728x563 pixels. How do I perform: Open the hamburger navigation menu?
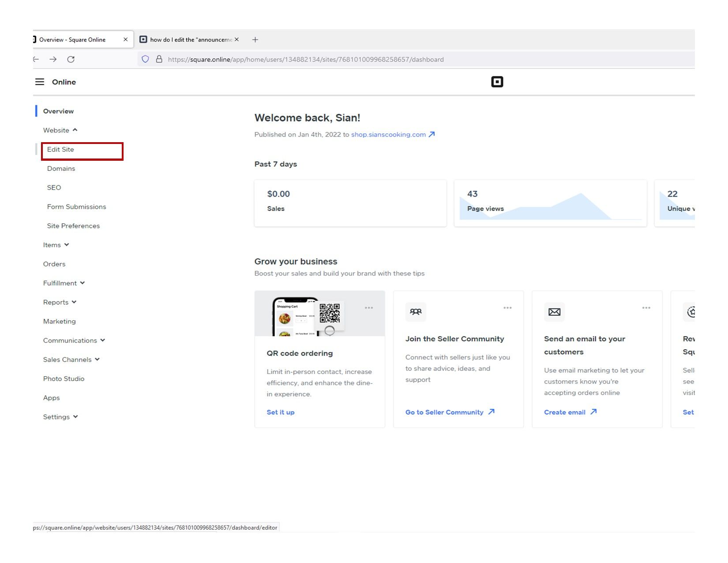[x=40, y=82]
